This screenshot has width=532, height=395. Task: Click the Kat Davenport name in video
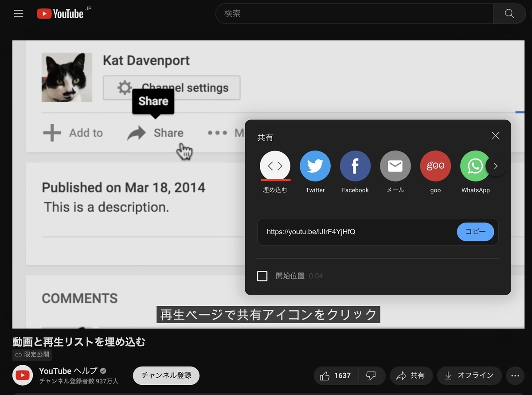click(x=146, y=60)
